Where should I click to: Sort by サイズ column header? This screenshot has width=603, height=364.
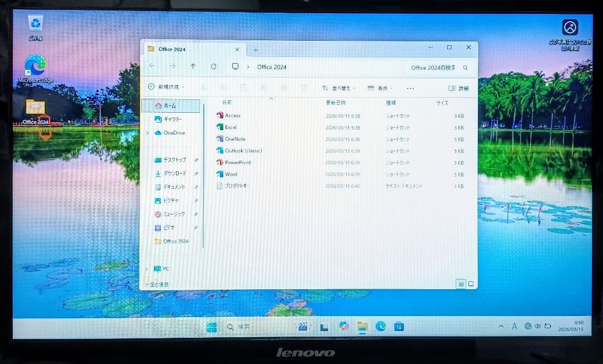[x=442, y=103]
